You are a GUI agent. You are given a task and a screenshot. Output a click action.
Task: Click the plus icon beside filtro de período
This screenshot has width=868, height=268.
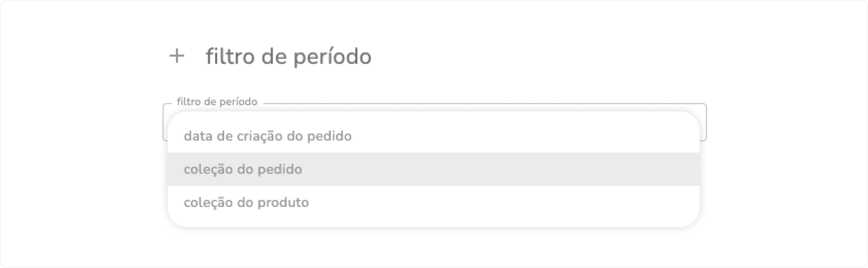(x=177, y=56)
